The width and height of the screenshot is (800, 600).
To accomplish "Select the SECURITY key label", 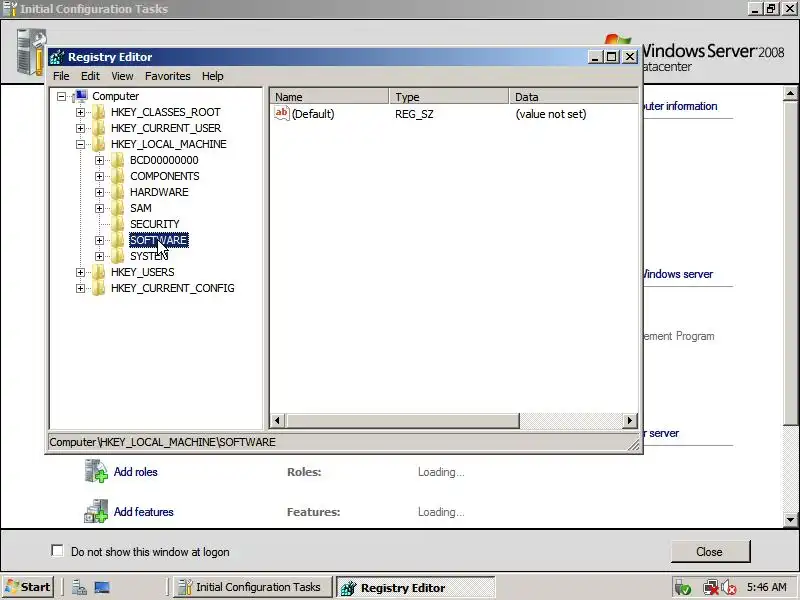I will pyautogui.click(x=155, y=224).
